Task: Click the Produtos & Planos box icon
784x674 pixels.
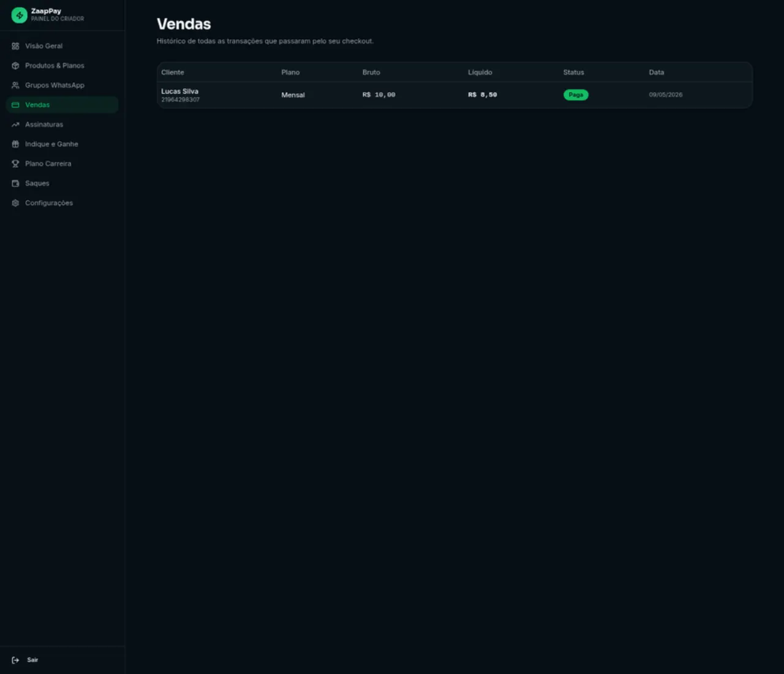Action: tap(15, 66)
